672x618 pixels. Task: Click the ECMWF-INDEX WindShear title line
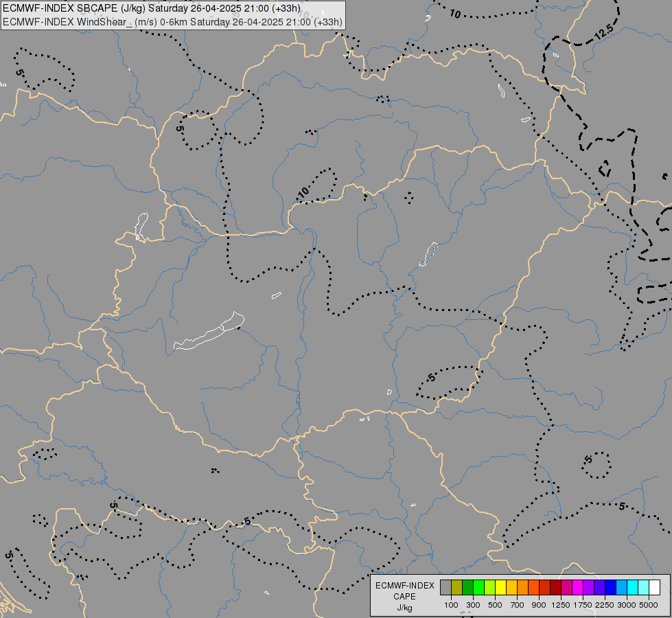tap(172, 22)
